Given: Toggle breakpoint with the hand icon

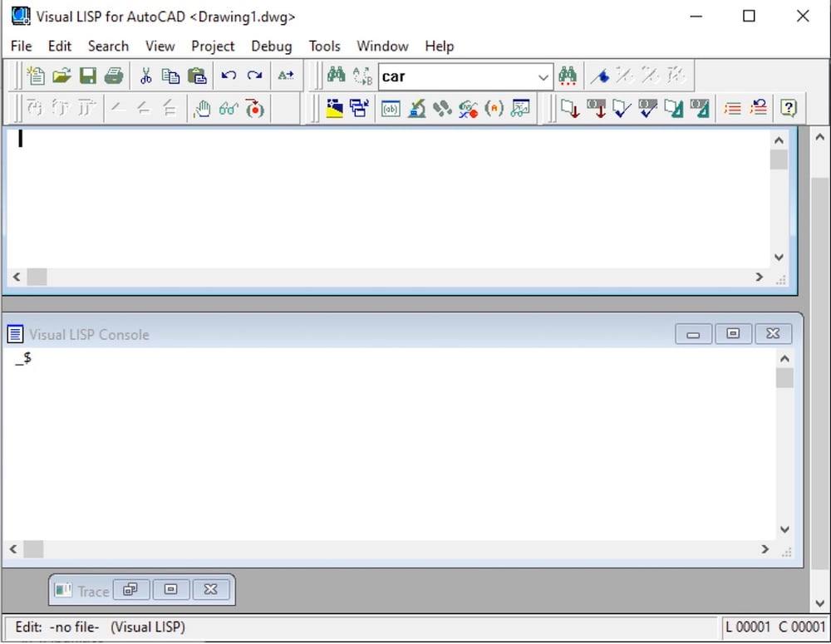Looking at the screenshot, I should coord(201,109).
